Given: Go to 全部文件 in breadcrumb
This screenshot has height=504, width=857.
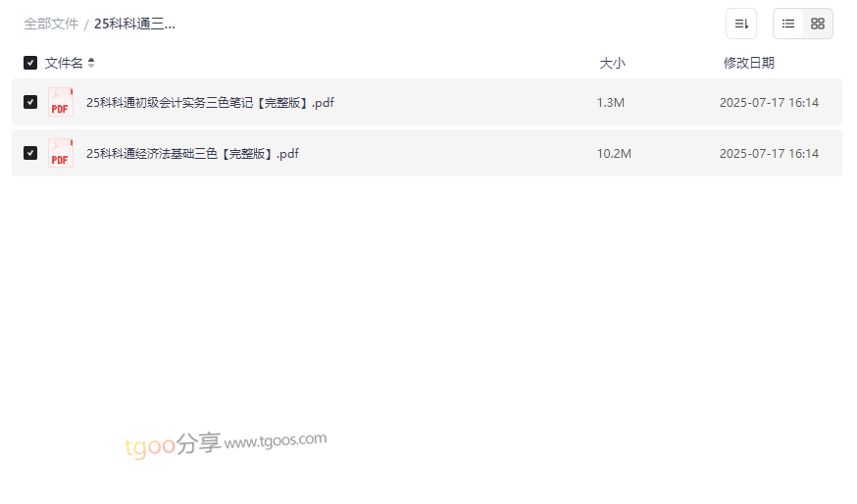Looking at the screenshot, I should click(x=51, y=25).
